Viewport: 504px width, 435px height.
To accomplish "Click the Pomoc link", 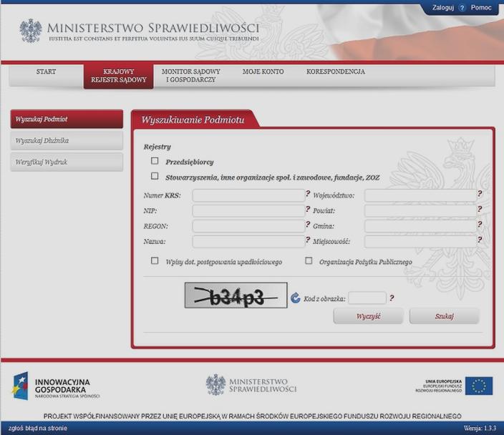I will tap(481, 8).
